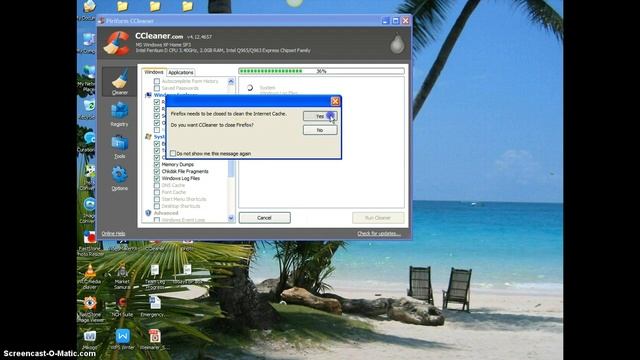Open FastStone Photo Resizer desktop icon
This screenshot has width=640, height=360.
90,243
